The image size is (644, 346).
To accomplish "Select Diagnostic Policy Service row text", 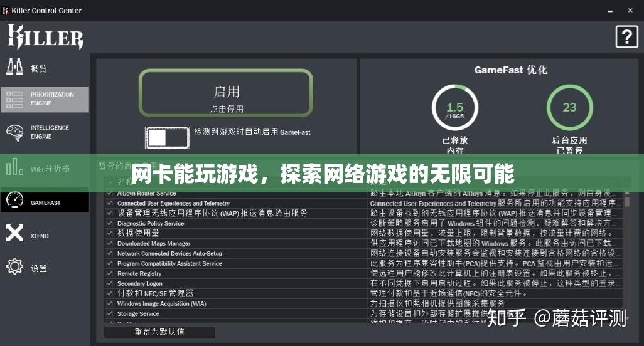I will pyautogui.click(x=150, y=223).
